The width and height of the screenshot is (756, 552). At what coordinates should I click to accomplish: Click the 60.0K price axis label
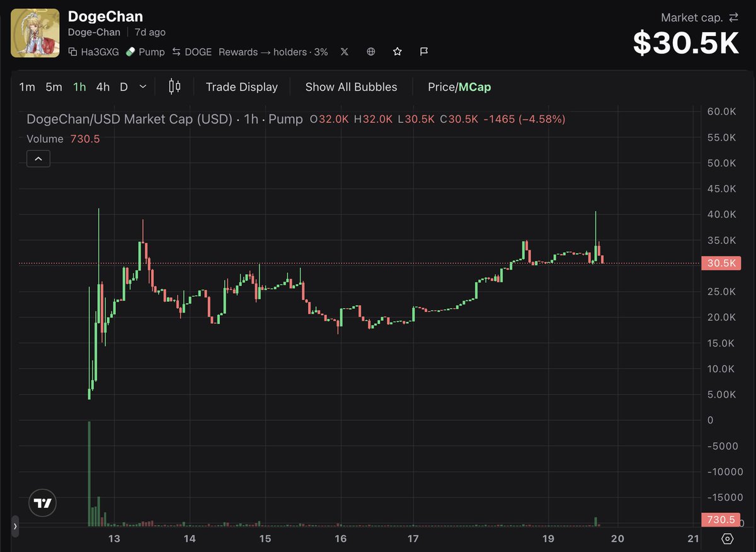click(721, 112)
